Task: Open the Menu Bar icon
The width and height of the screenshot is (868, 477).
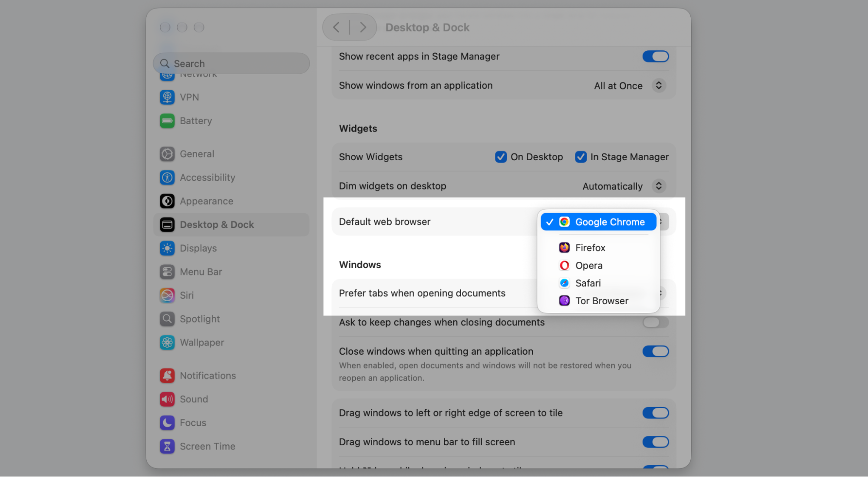Action: [x=167, y=272]
